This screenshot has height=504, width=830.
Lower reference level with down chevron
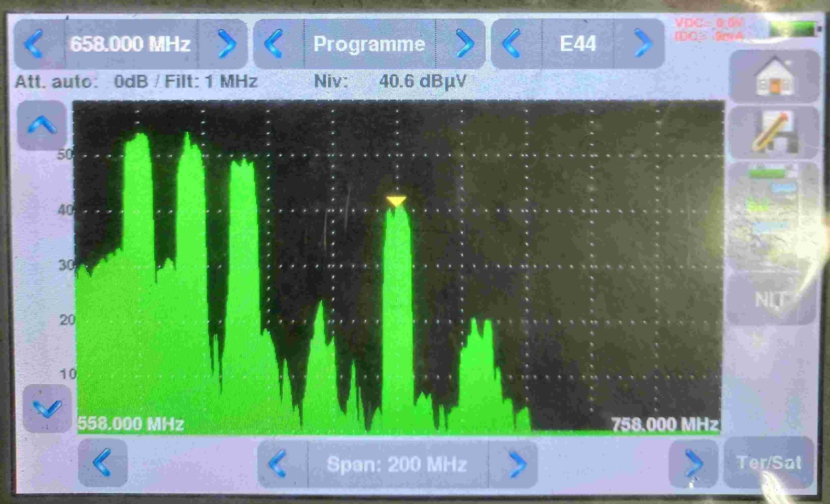(x=47, y=409)
